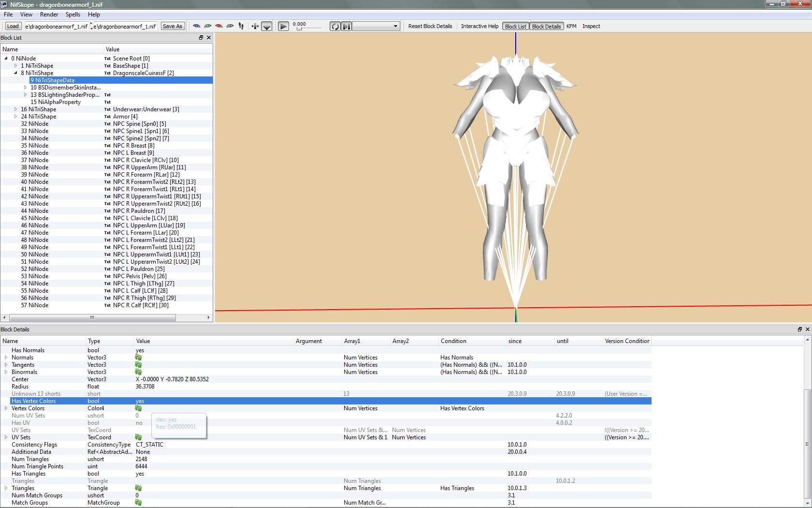Click the Block List horizontal scrollbar
The height and width of the screenshot is (508, 812).
click(x=92, y=317)
